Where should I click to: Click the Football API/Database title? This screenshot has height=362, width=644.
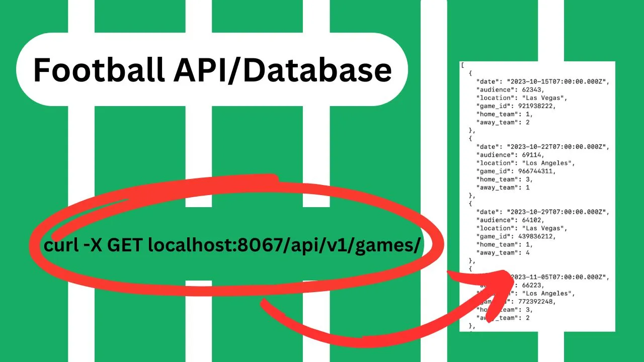point(212,70)
